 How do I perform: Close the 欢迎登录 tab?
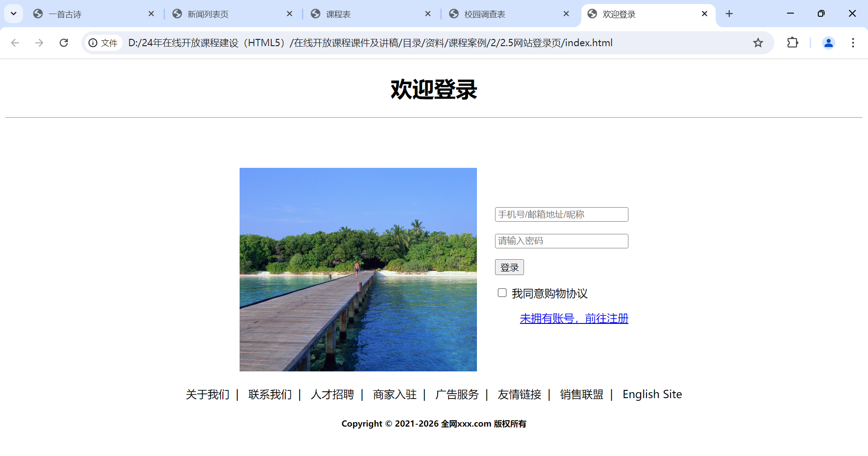[x=705, y=14]
